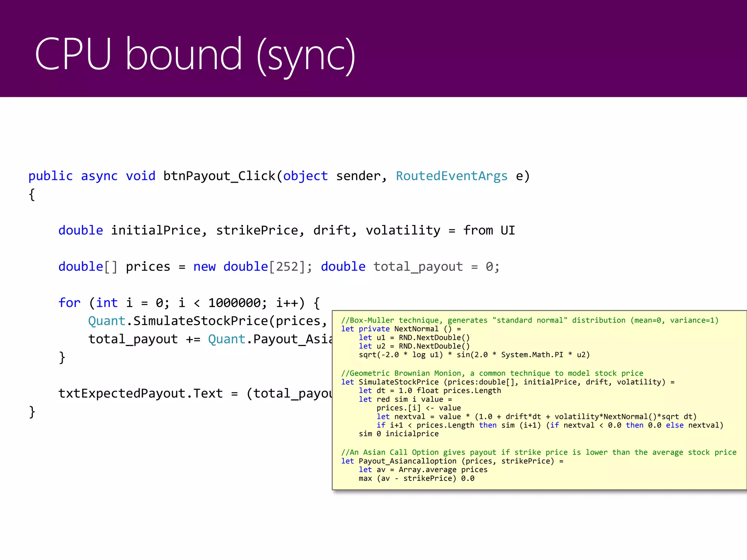Click the Geometric Brownian Monion comment
The width and height of the screenshot is (747, 560).
coord(492,373)
